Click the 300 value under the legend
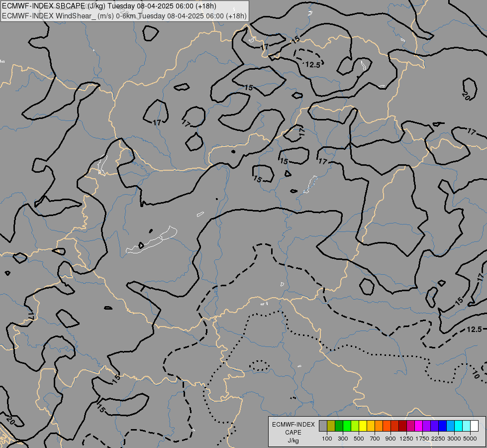Screen dimensions: 487x448 tap(343, 439)
